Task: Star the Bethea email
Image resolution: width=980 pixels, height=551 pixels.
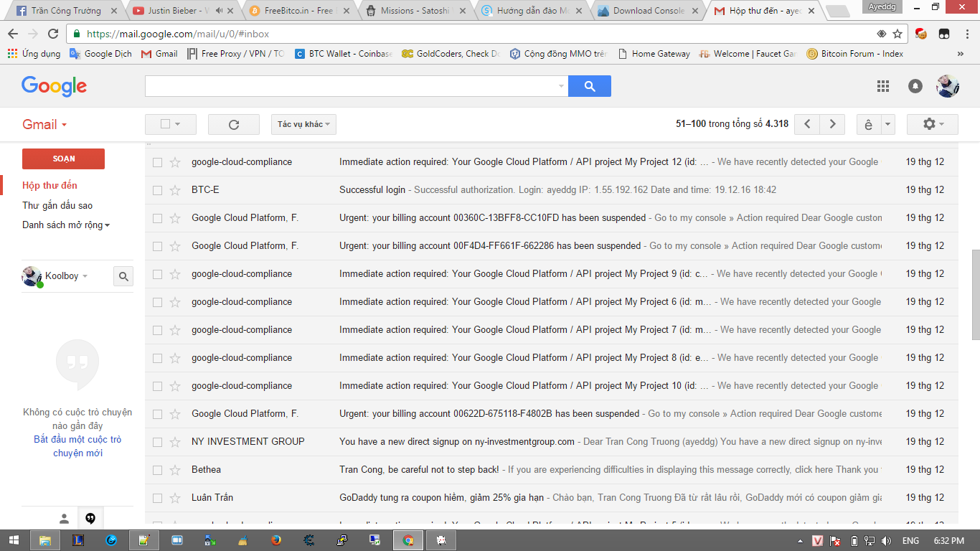Action: coord(175,470)
